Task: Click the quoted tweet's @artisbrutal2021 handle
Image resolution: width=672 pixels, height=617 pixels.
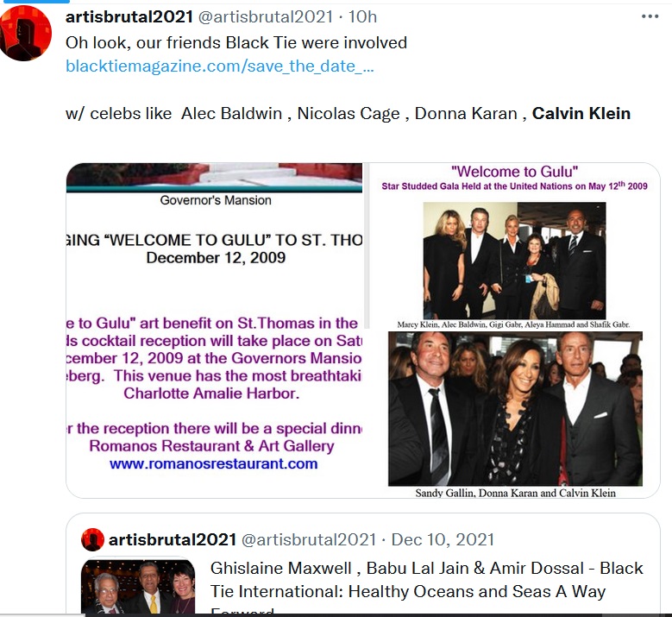Action: point(309,539)
